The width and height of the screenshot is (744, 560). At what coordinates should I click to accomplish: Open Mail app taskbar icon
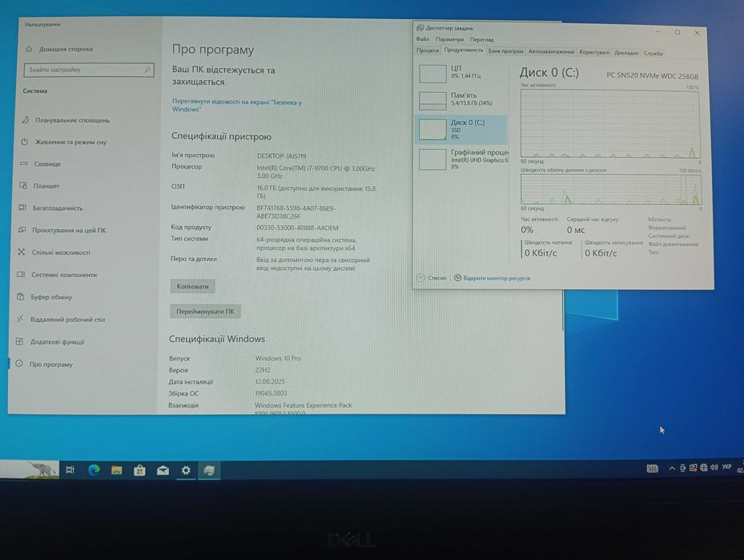coord(163,470)
